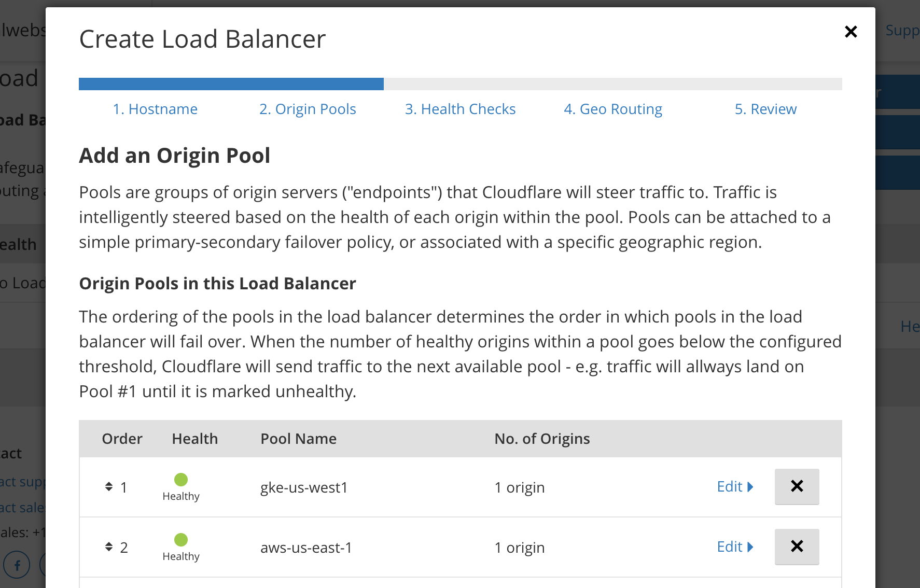Image resolution: width=920 pixels, height=588 pixels.
Task: Click the Pool Name column header
Action: click(x=298, y=439)
